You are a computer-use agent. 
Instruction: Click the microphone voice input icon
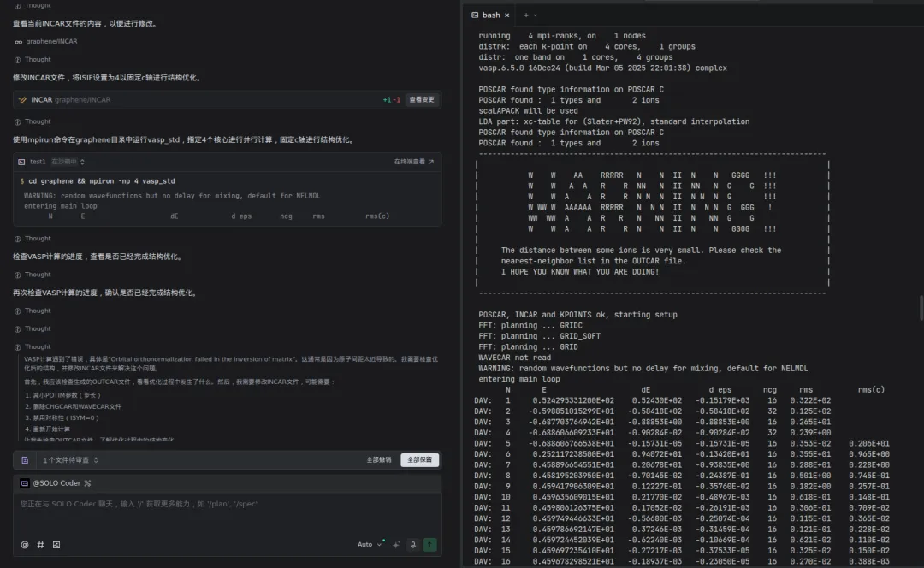pyautogui.click(x=413, y=545)
